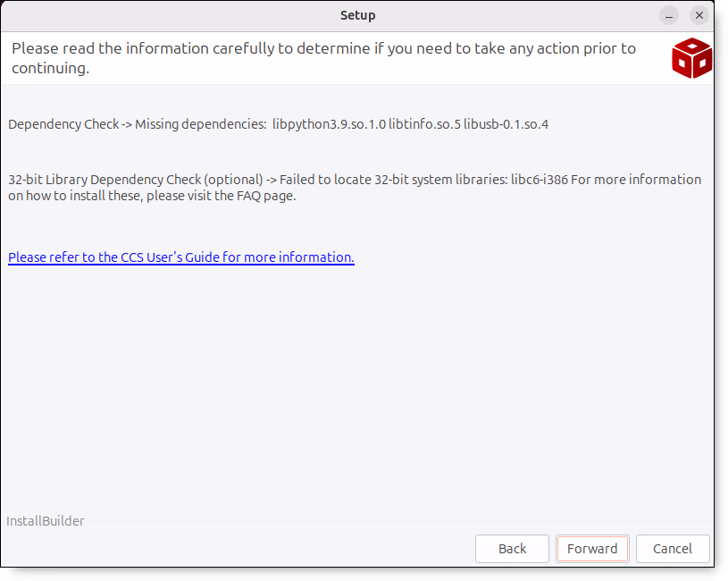The image size is (728, 581).
Task: Click the "32-bit Library Dependency Check (optional)" label
Action: pos(136,180)
